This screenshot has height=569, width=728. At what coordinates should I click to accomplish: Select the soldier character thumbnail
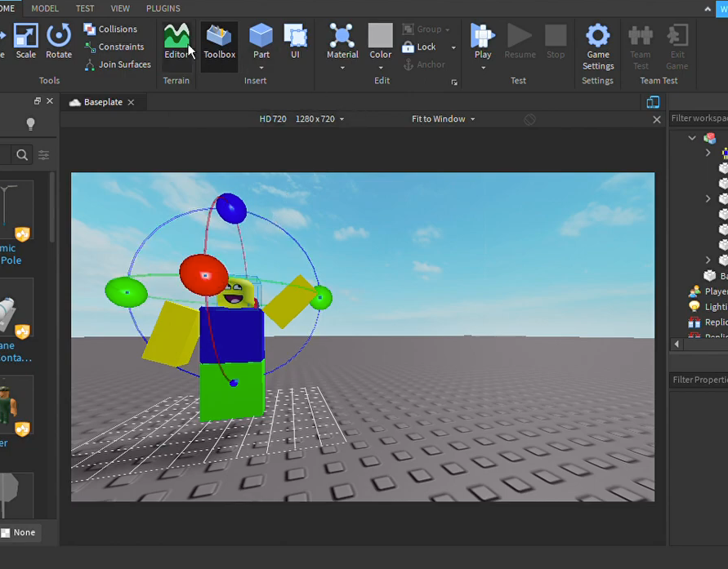click(16, 405)
